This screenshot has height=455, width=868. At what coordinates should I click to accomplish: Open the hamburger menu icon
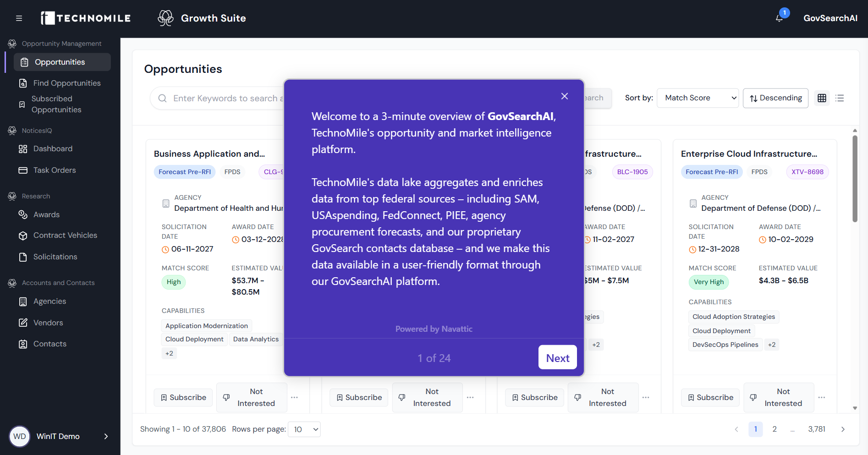point(19,18)
